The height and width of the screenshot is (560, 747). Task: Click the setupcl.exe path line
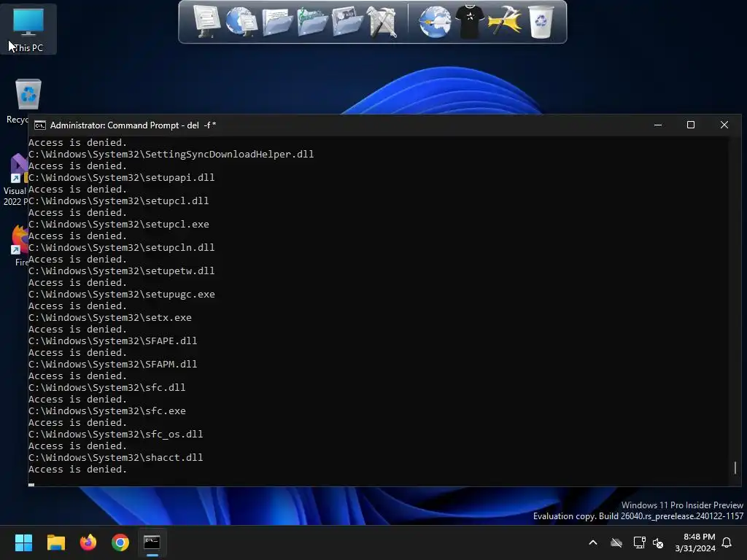pyautogui.click(x=119, y=225)
